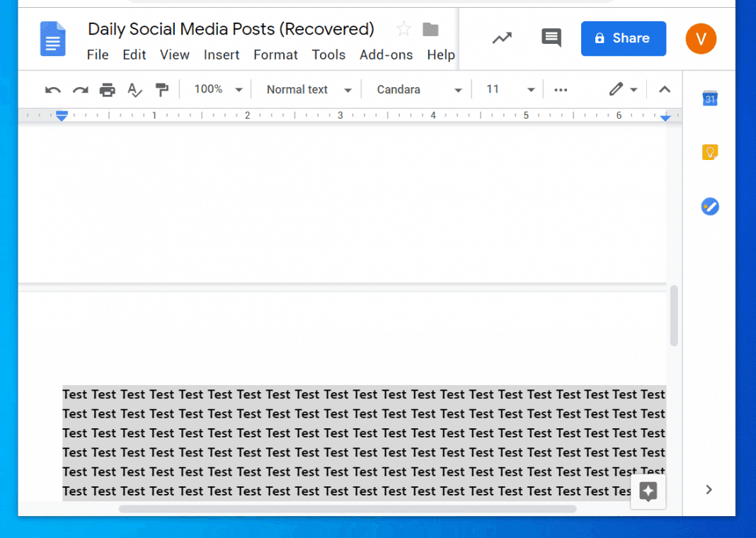The image size is (756, 538).
Task: Print the document
Action: click(x=108, y=89)
